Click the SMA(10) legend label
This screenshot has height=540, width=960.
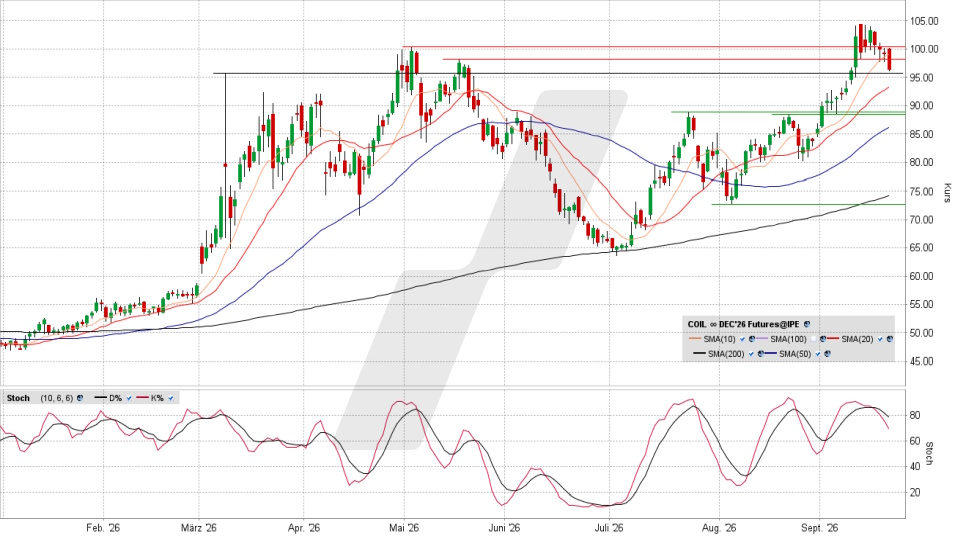719,339
